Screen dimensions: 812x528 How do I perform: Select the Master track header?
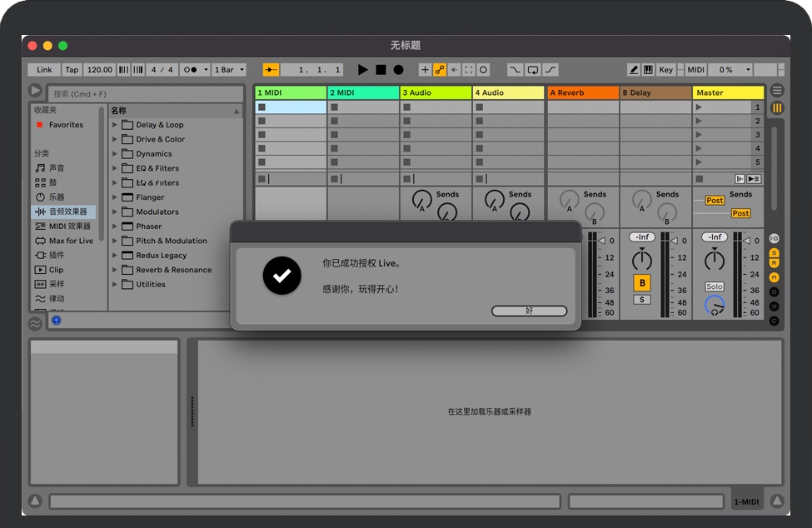(x=728, y=92)
